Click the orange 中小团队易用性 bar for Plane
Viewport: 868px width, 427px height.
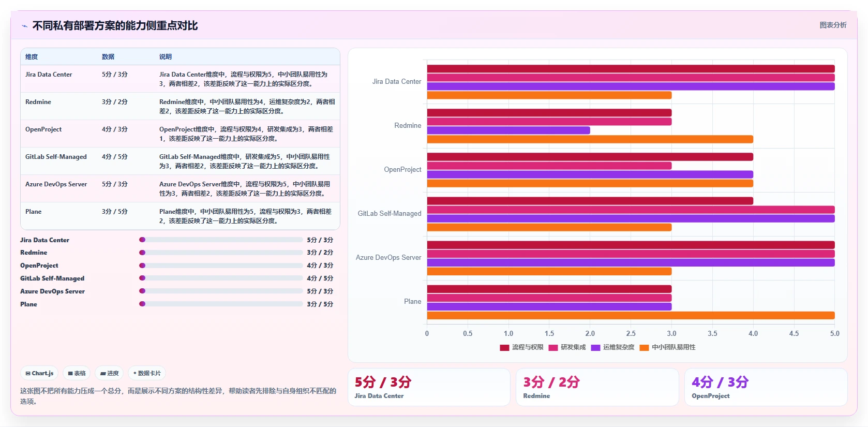coord(631,315)
